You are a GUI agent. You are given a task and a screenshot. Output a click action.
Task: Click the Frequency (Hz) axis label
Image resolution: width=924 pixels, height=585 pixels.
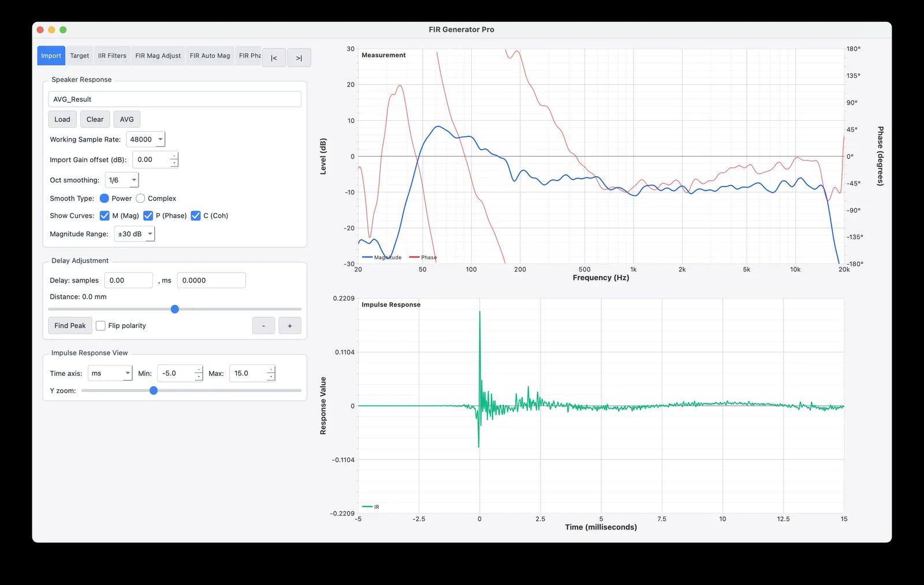coord(601,278)
